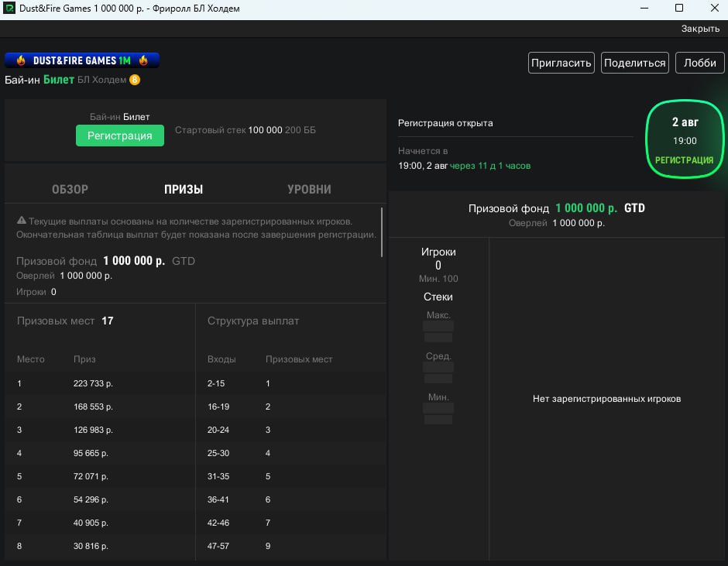Click the warning triangle icon
This screenshot has width=728, height=566.
pos(22,221)
